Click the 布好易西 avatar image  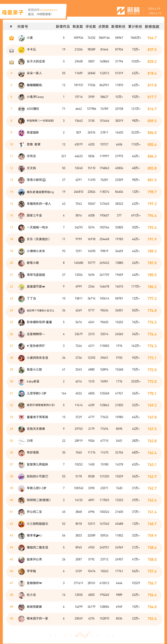click(x=21, y=453)
